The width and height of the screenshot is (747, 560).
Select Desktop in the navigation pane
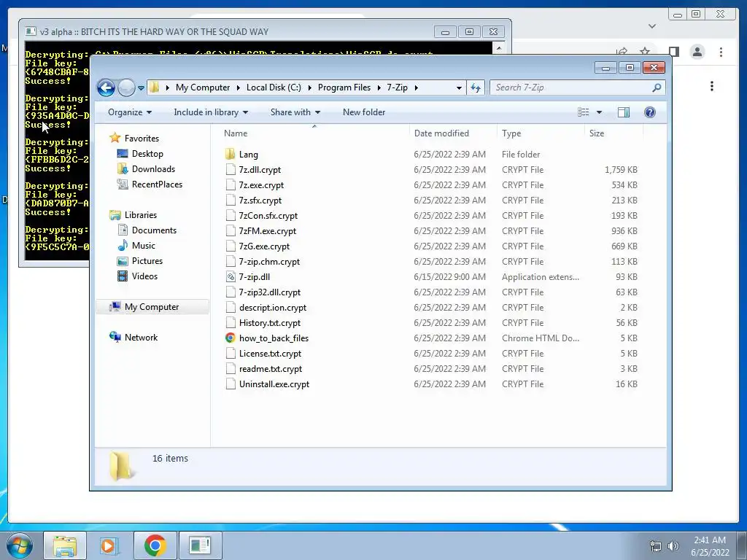pyautogui.click(x=147, y=154)
